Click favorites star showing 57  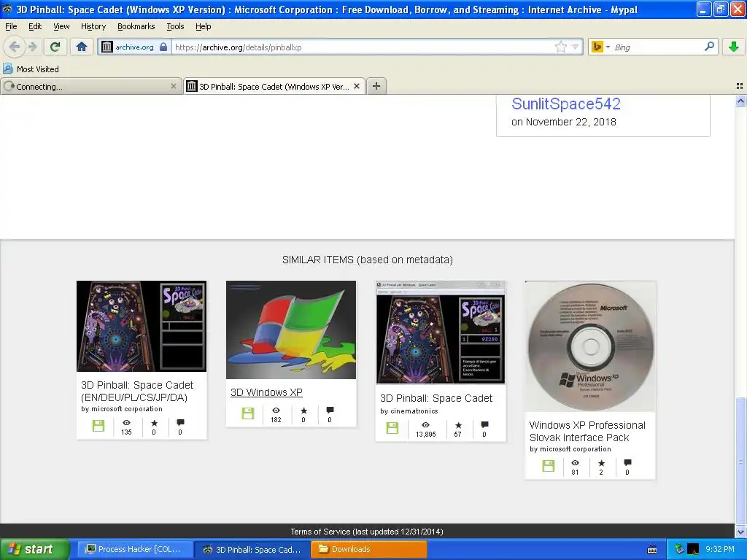(x=458, y=425)
